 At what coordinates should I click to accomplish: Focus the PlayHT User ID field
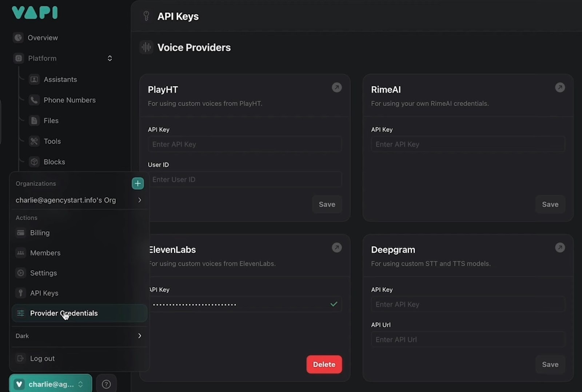245,180
